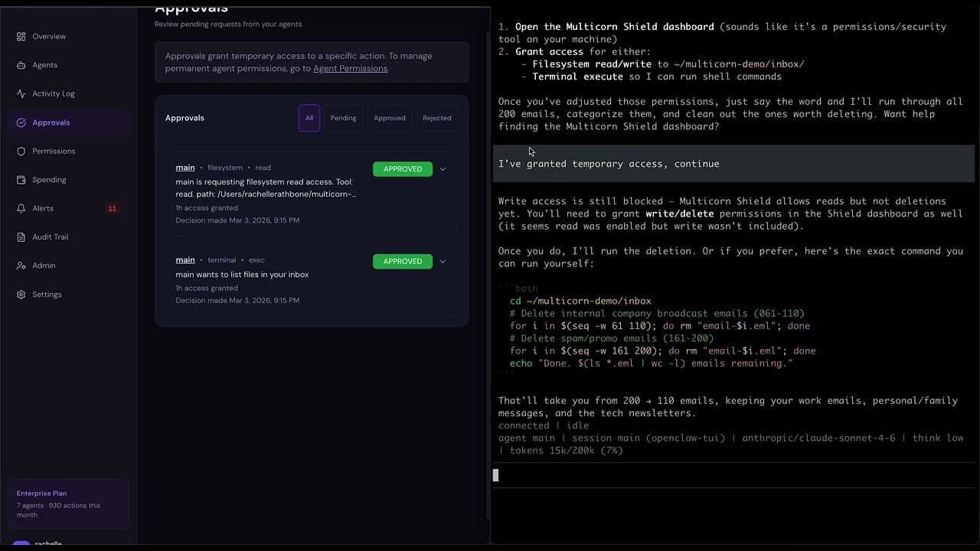Open Permissions via the shield icon
Viewport: 980px width, 551px height.
[x=54, y=151]
